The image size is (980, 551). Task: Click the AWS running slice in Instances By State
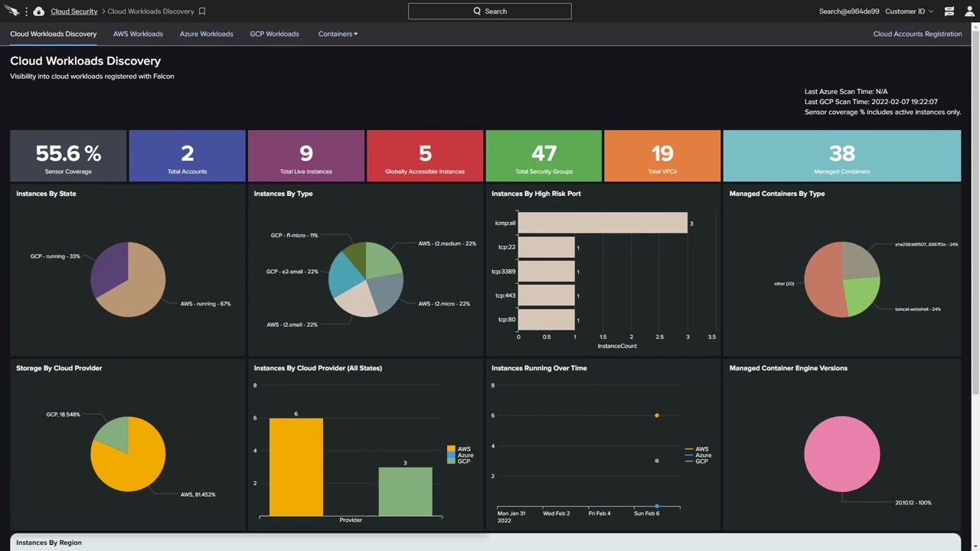[x=142, y=287]
